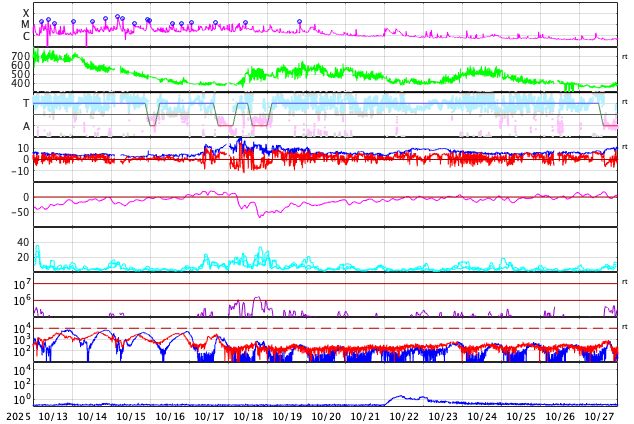This screenshot has width=634, height=424.
Task: Click the rt label beside the dashed red line
Action: [625, 327]
